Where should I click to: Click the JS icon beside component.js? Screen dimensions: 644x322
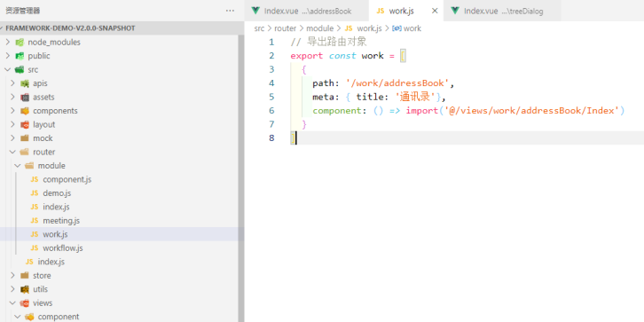[x=35, y=179]
